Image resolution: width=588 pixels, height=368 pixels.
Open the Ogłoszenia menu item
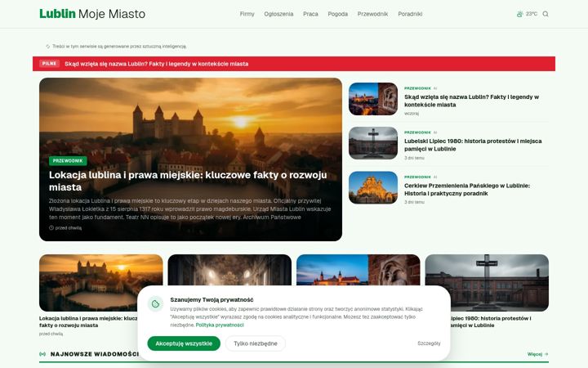click(278, 14)
